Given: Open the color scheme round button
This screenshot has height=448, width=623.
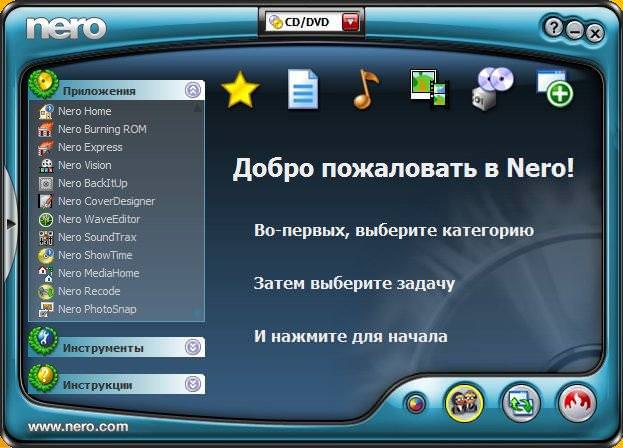Looking at the screenshot, I should click(x=415, y=404).
